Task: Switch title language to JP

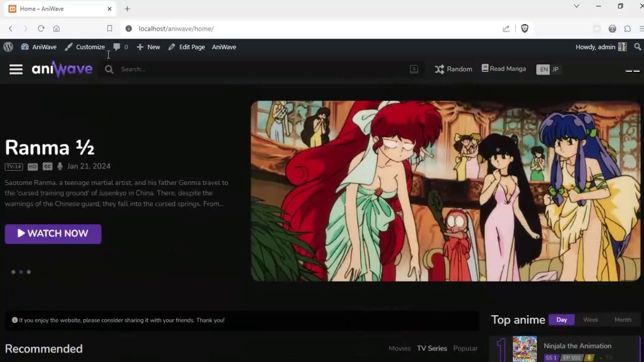Action: tap(555, 69)
